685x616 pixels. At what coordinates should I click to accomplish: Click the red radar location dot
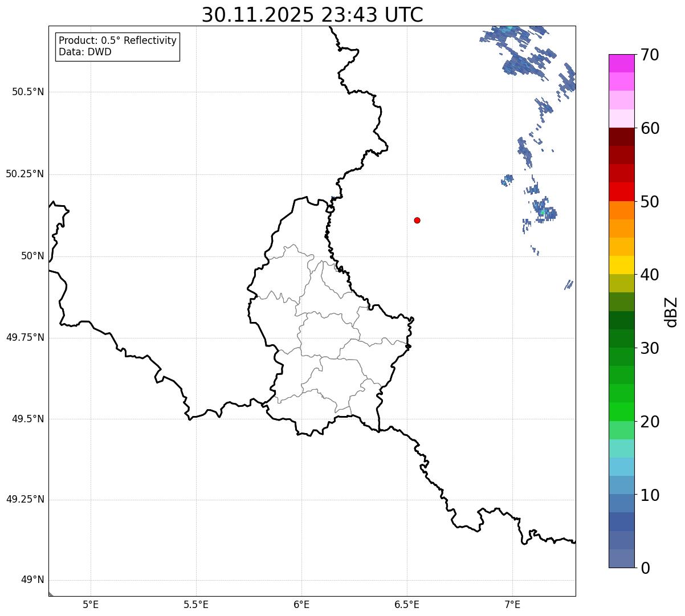[417, 220]
